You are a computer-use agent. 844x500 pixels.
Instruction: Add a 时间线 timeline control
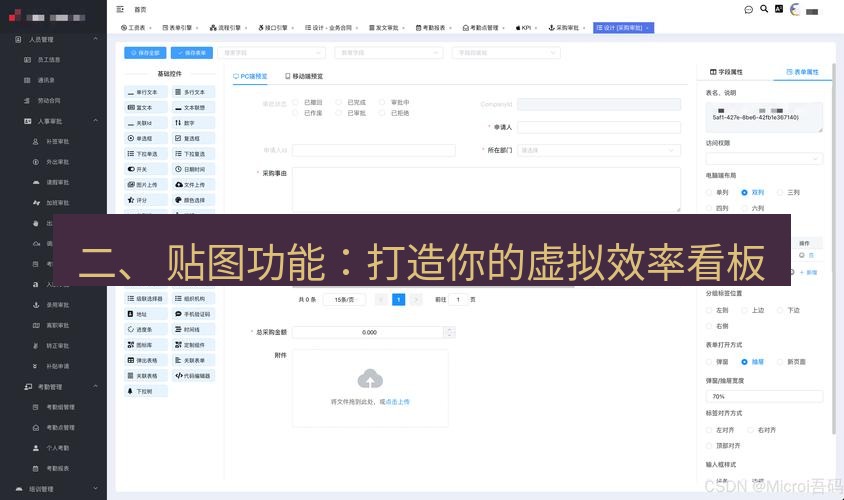[193, 329]
